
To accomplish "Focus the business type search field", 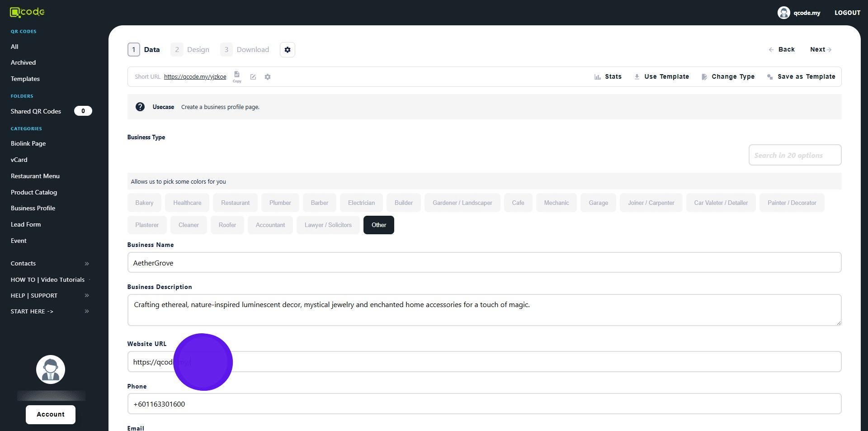I will tap(794, 155).
